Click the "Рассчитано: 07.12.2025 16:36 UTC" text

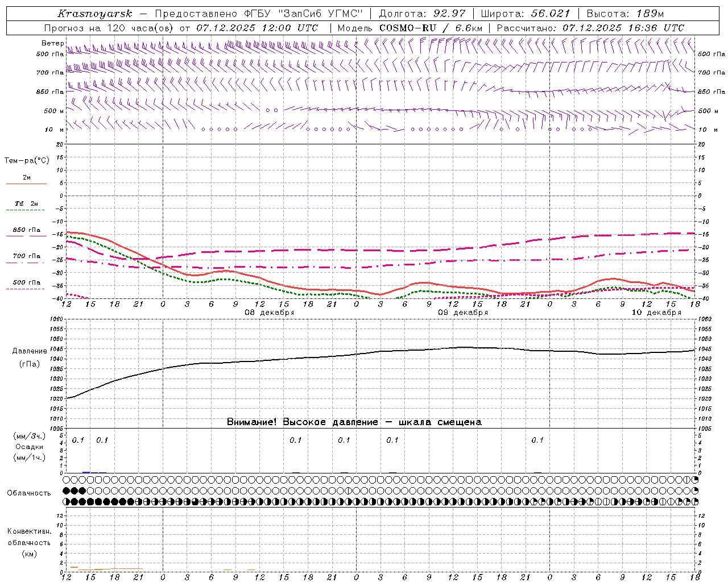pos(590,28)
